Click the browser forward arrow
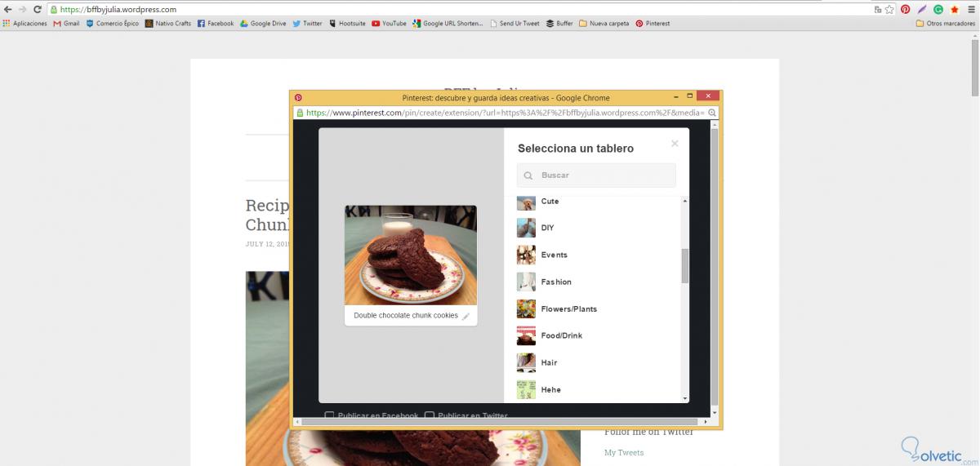Screen dimensions: 980x466 [x=22, y=9]
